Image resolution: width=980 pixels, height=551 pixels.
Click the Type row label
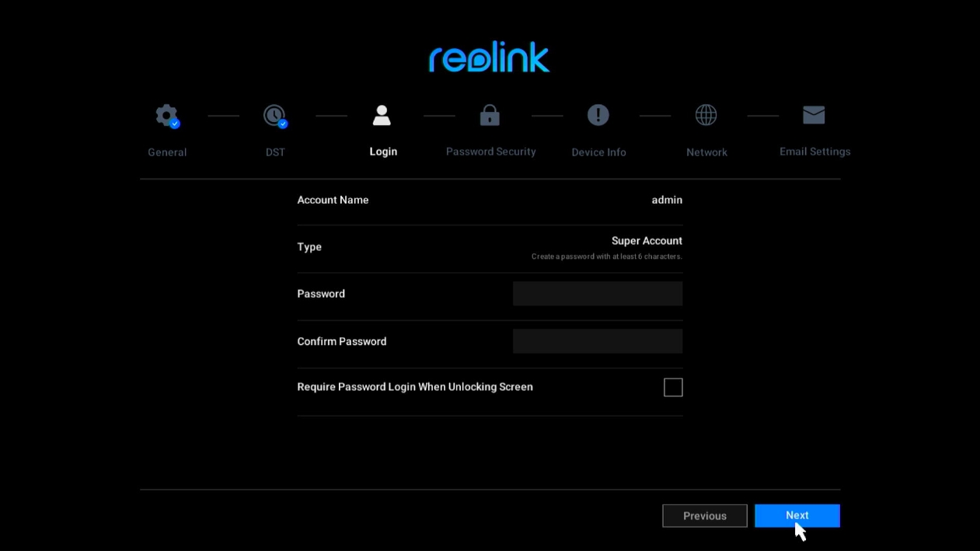[309, 247]
